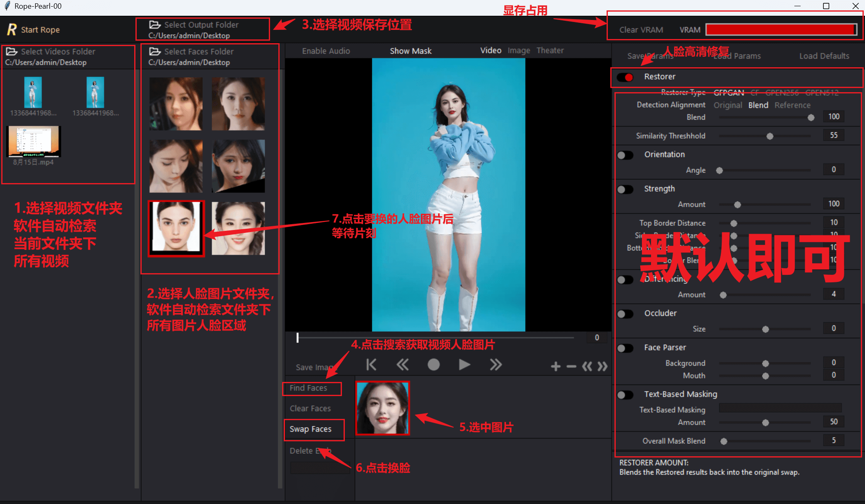Pick the top-right source face image
Image resolution: width=865 pixels, height=504 pixels.
[238, 104]
